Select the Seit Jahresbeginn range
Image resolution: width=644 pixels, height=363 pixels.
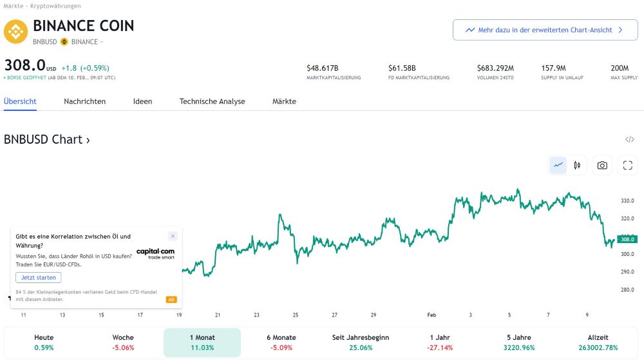(x=361, y=342)
